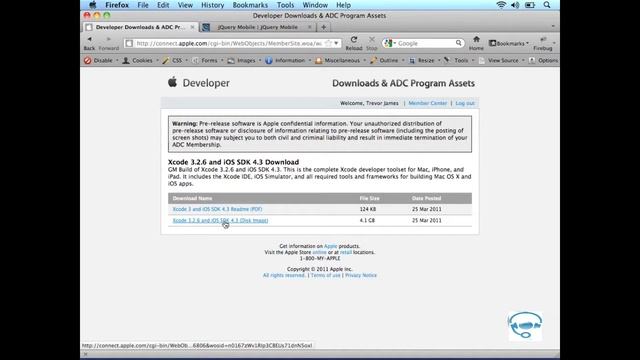The width and height of the screenshot is (640, 360).
Task: Switch to the jQuery Mobile tab
Action: click(x=257, y=27)
